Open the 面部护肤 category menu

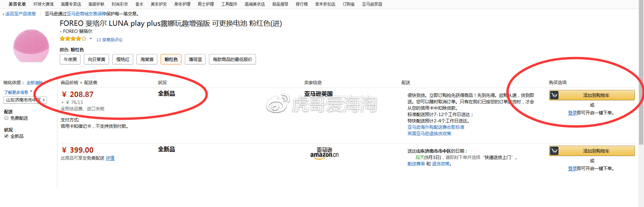pyautogui.click(x=96, y=4)
